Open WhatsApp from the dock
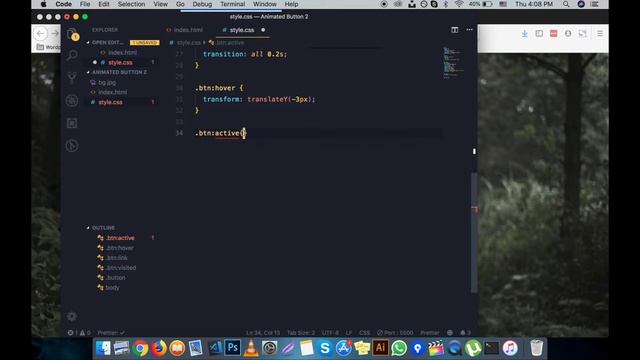The width and height of the screenshot is (640, 360). pyautogui.click(x=399, y=348)
